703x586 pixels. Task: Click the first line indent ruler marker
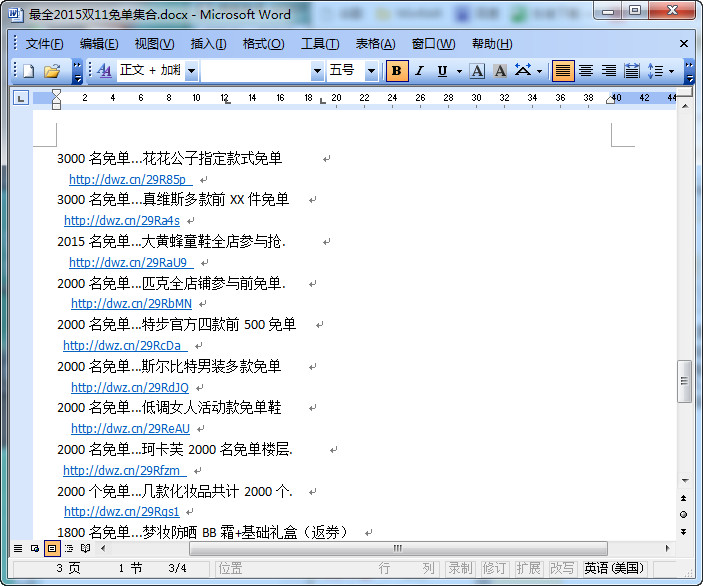coord(56,93)
